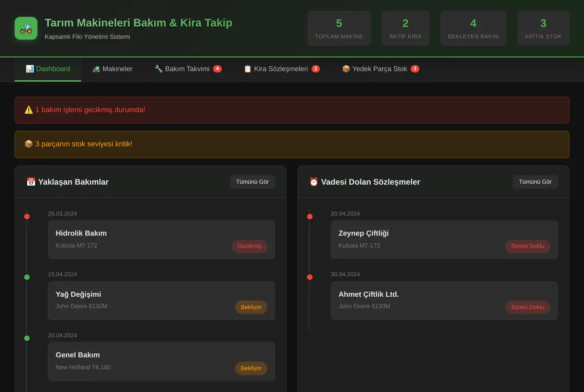Click the New Holland T6.180 text

(83, 367)
